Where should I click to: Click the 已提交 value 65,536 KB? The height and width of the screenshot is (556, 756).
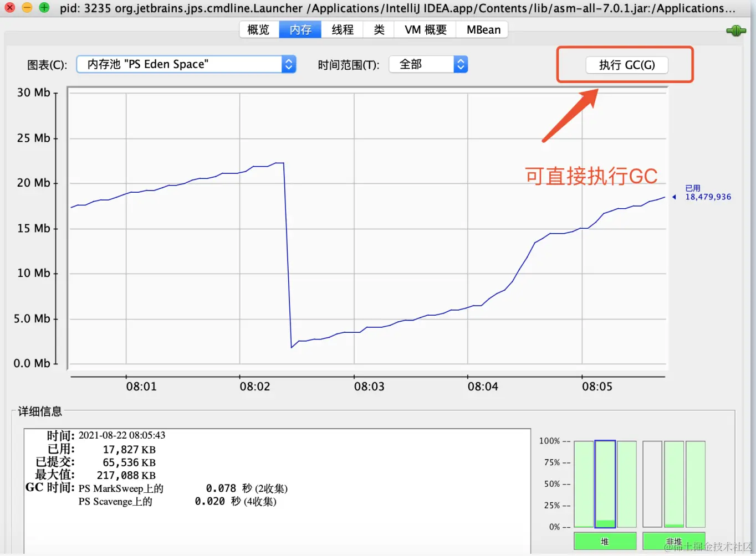(x=129, y=462)
